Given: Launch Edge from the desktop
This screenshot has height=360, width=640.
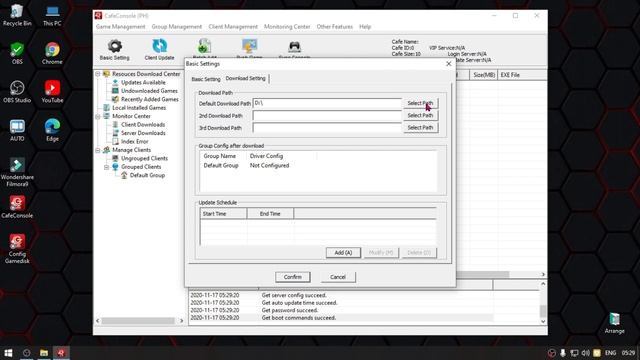Looking at the screenshot, I should tap(52, 130).
